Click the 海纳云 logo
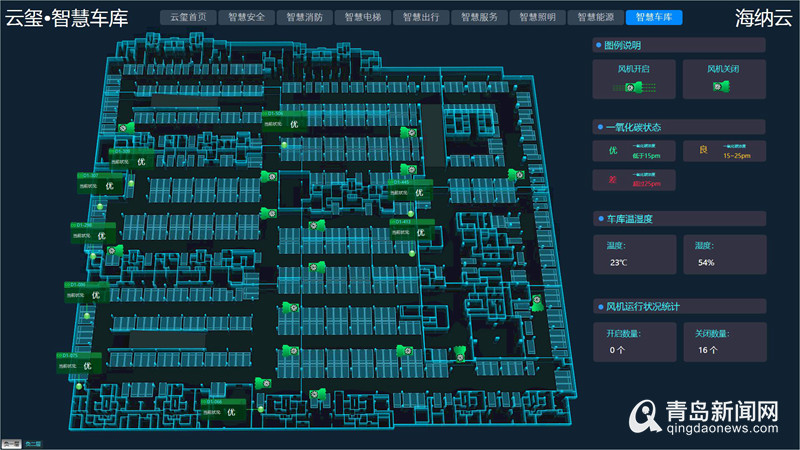The height and width of the screenshot is (450, 800). point(762,17)
